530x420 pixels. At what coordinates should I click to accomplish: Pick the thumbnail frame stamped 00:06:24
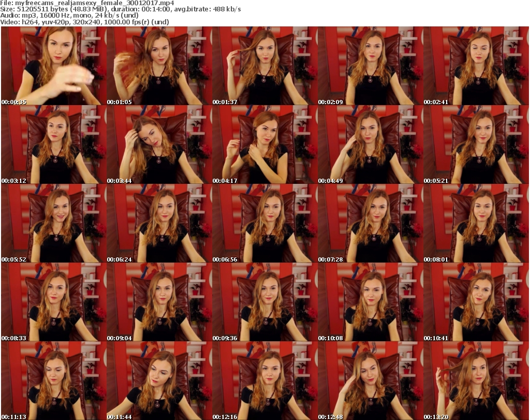click(x=159, y=223)
